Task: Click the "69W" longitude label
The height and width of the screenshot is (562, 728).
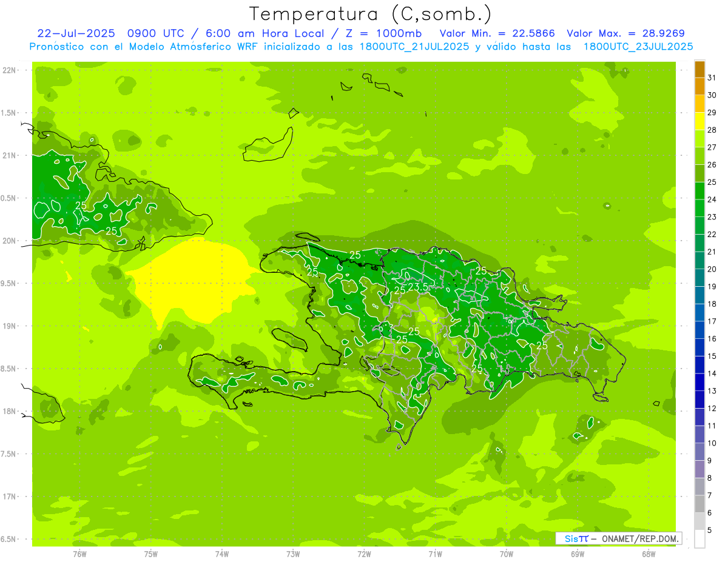Action: click(x=578, y=554)
